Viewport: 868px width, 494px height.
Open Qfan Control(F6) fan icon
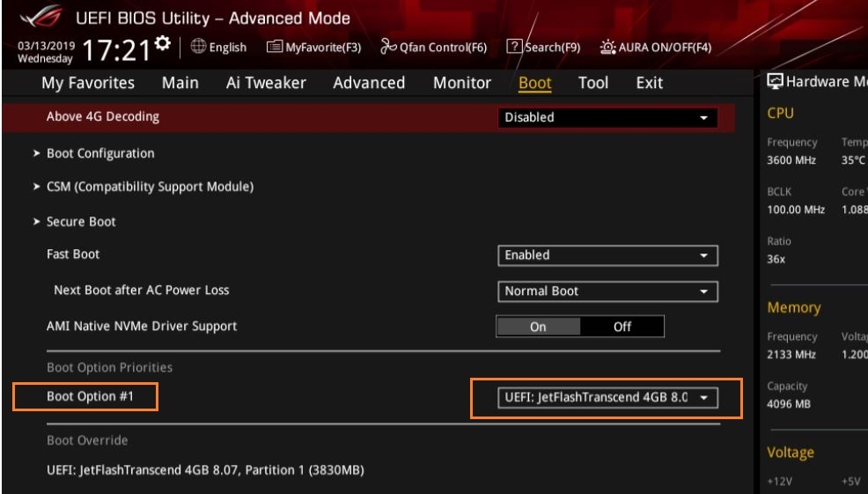click(x=388, y=47)
